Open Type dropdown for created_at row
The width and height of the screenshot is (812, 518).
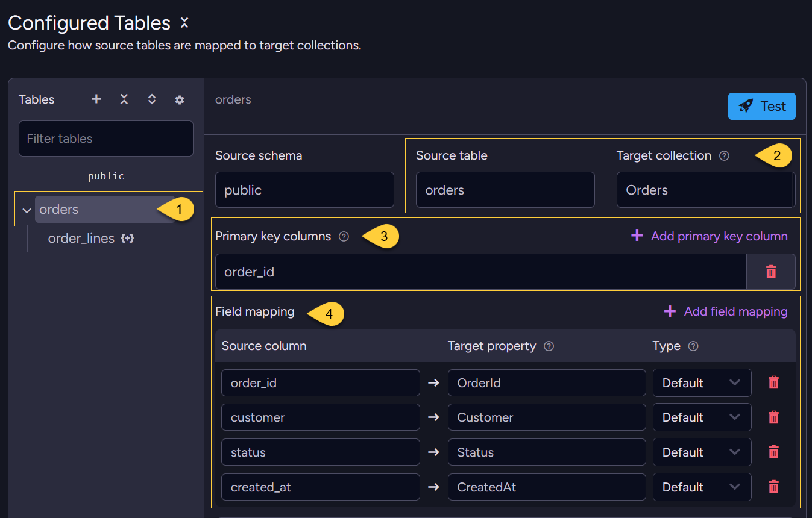point(702,487)
